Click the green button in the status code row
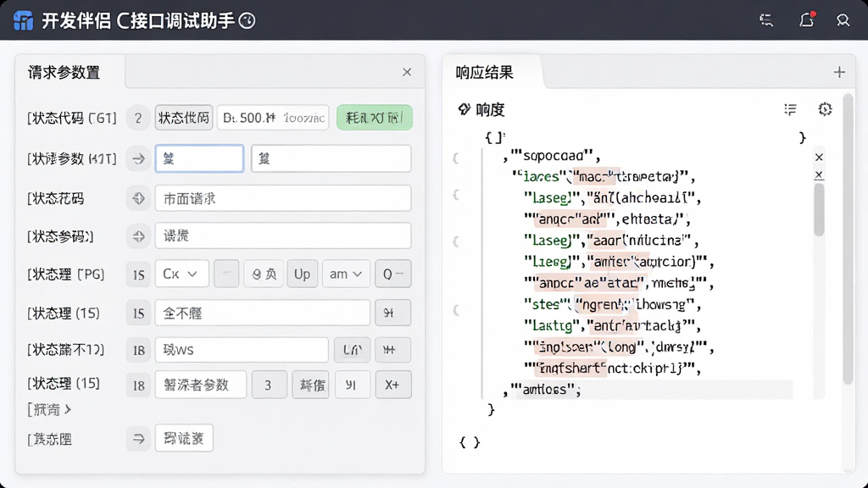This screenshot has width=868, height=488. 374,117
